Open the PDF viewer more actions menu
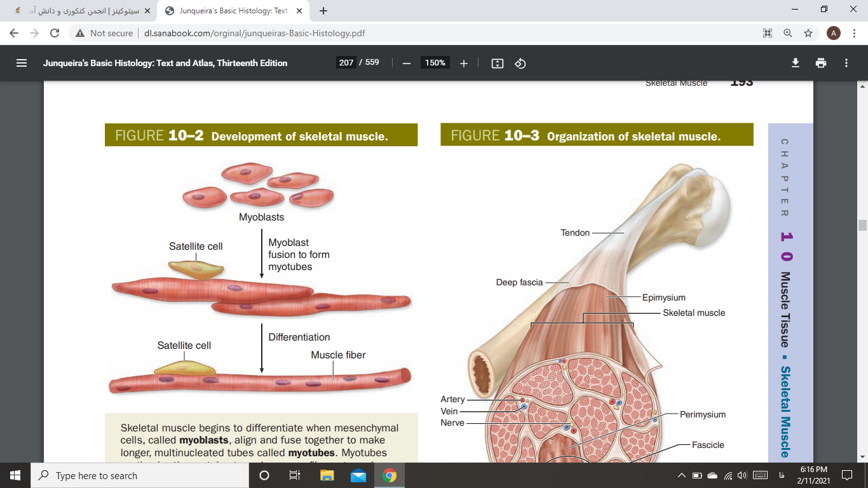The image size is (868, 488). tap(846, 63)
